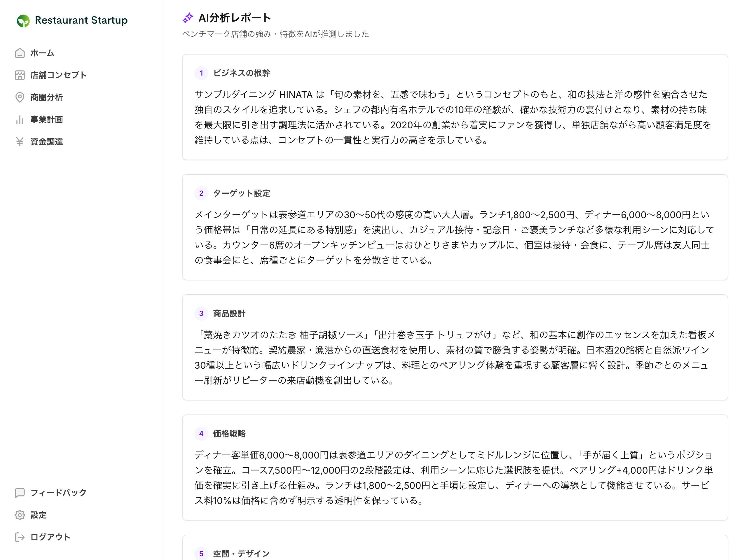The image size is (747, 560).
Task: Click the logout arrow icon
Action: pos(20,537)
